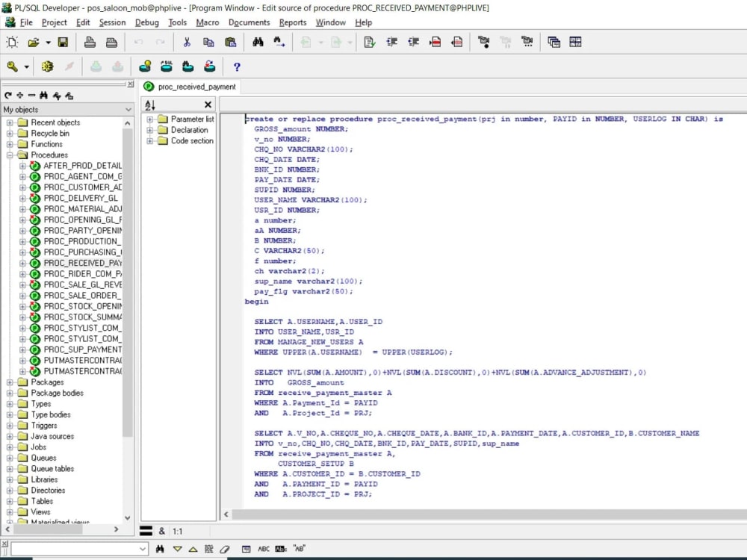Collapse the Procedures folder
The image size is (747, 560).
(x=10, y=155)
